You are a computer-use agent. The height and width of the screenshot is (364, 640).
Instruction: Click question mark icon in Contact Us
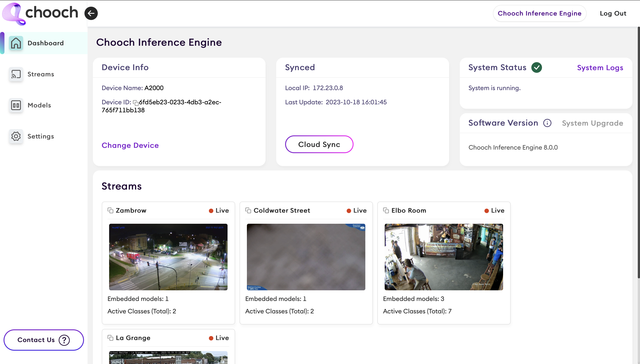(x=64, y=340)
